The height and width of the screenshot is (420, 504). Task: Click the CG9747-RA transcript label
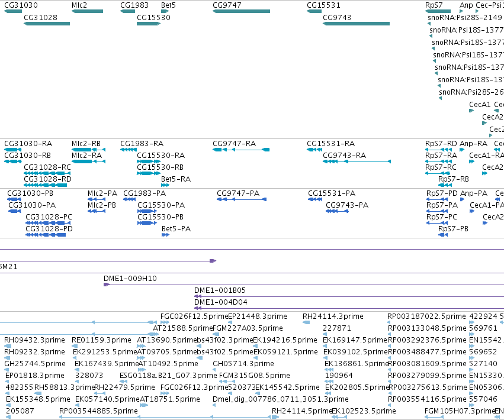pyautogui.click(x=235, y=144)
